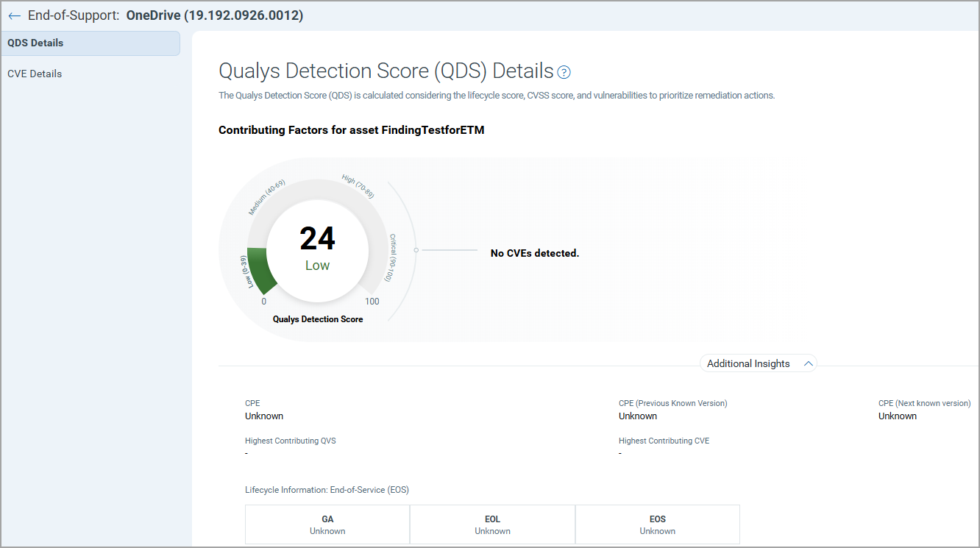Click the 100 maximum mark on the gauge
This screenshot has height=548, width=980.
coord(372,302)
